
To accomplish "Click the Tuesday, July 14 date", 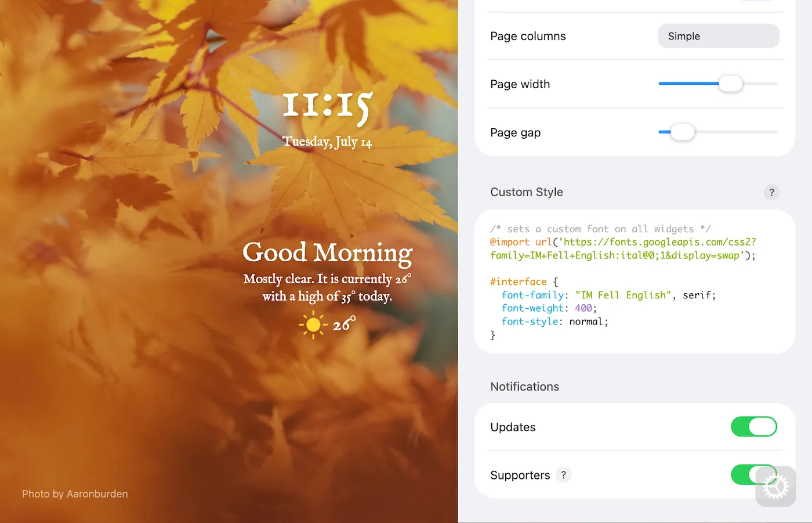I will (x=327, y=142).
